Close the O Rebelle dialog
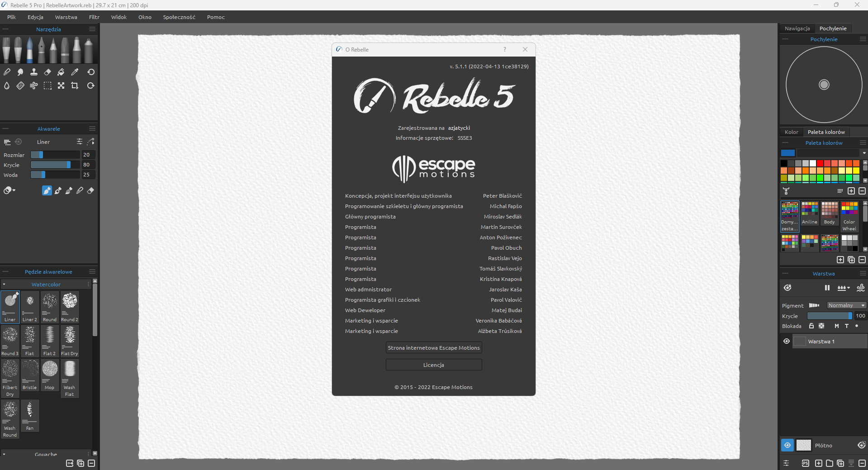 pyautogui.click(x=525, y=49)
